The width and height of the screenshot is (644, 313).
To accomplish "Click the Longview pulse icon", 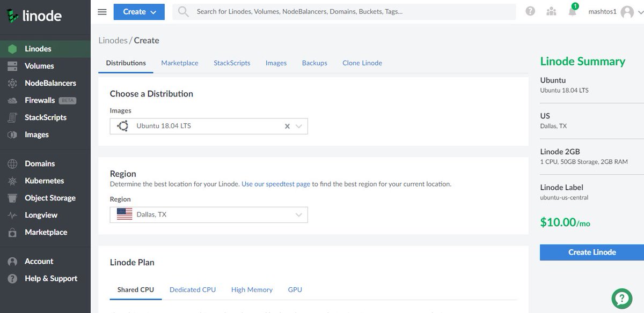I will pyautogui.click(x=13, y=215).
